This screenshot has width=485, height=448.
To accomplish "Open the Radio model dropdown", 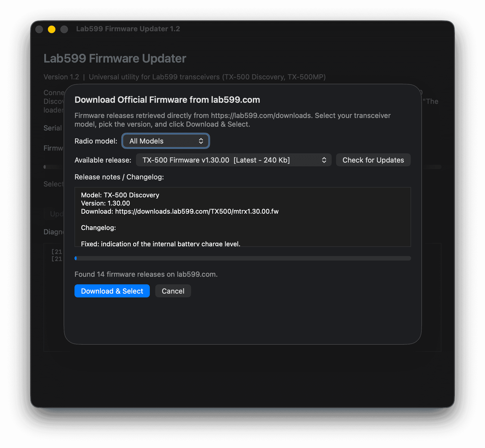I will pos(166,141).
